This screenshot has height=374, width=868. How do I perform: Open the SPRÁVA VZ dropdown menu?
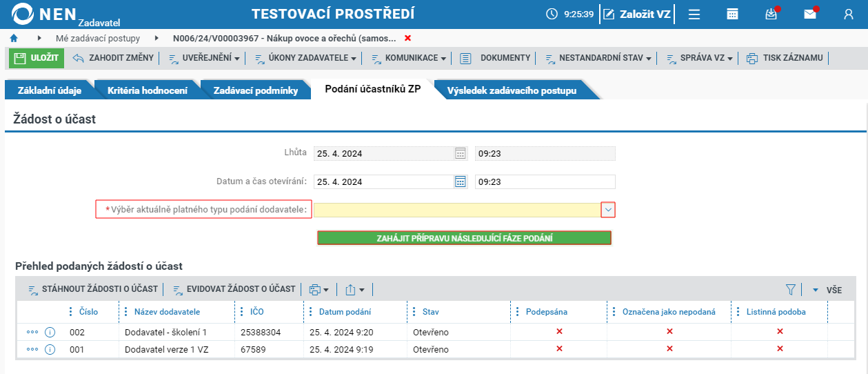(x=700, y=58)
